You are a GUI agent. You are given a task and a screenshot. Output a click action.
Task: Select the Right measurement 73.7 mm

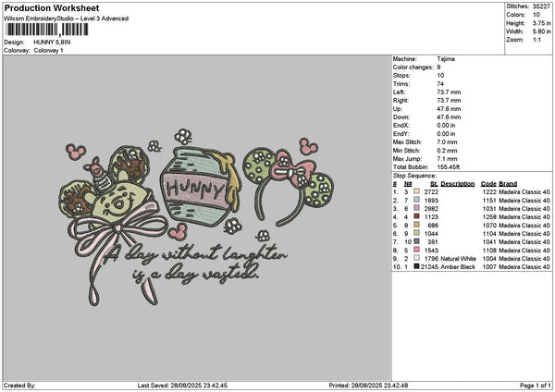point(449,101)
